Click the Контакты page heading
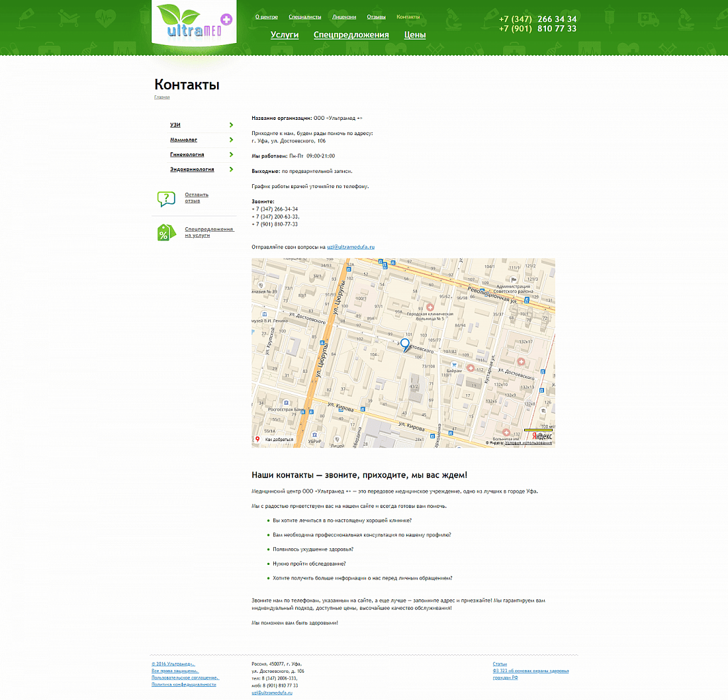Image resolution: width=728 pixels, height=700 pixels. click(187, 85)
